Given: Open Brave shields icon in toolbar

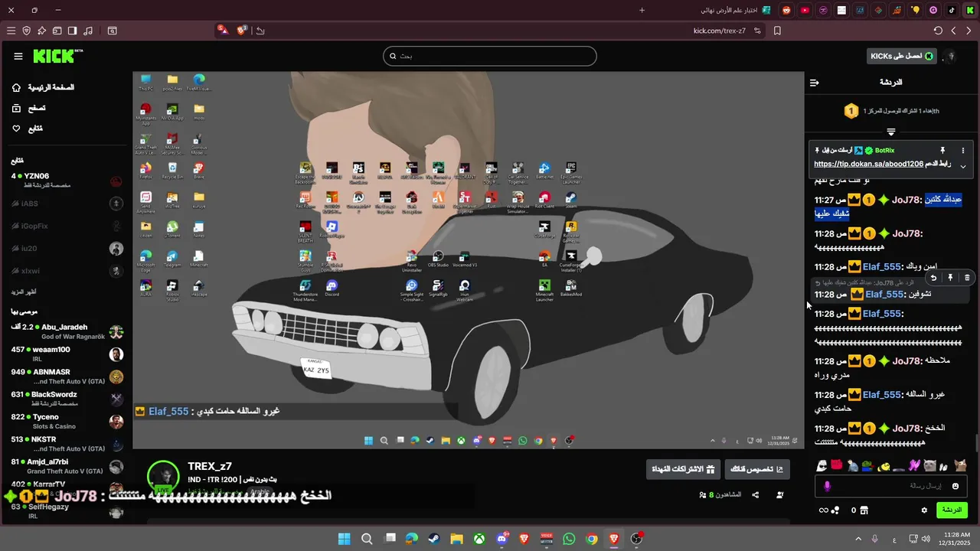Looking at the screenshot, I should point(242,31).
